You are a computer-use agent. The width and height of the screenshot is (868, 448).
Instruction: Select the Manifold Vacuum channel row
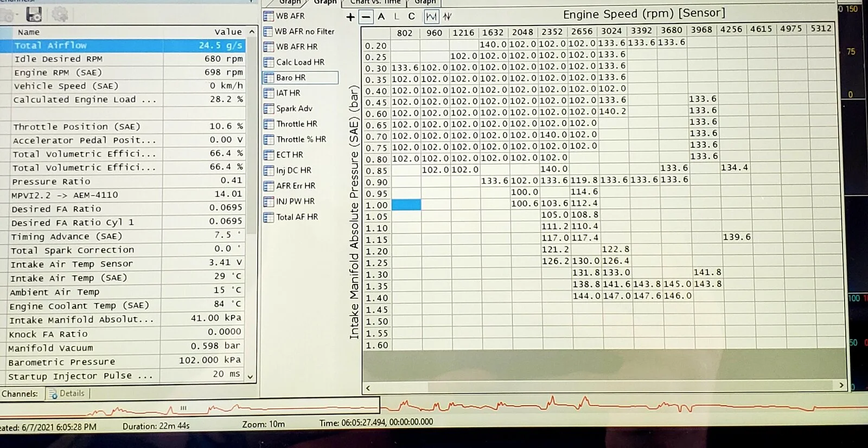(x=122, y=348)
